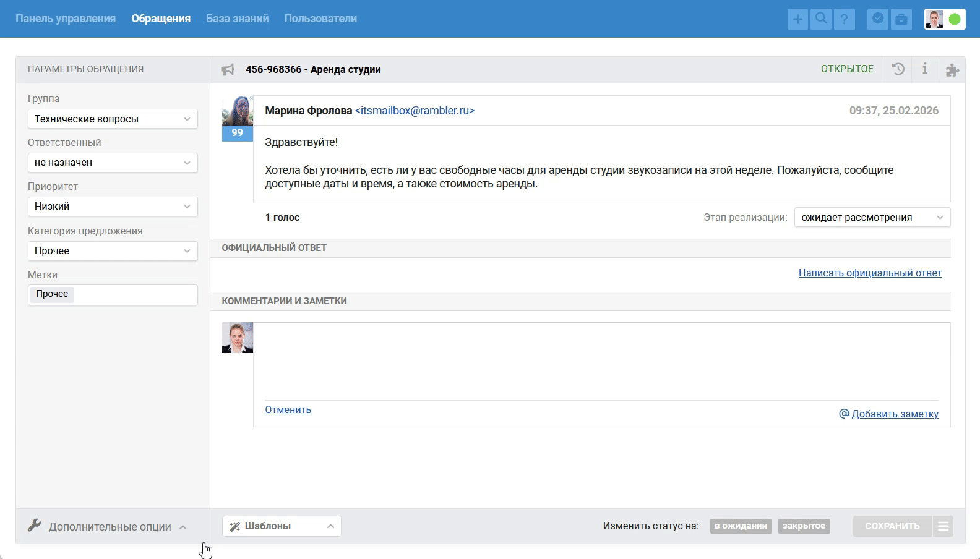This screenshot has width=980, height=559.
Task: Toggle online status on the profile avatar
Action: pyautogui.click(x=955, y=19)
